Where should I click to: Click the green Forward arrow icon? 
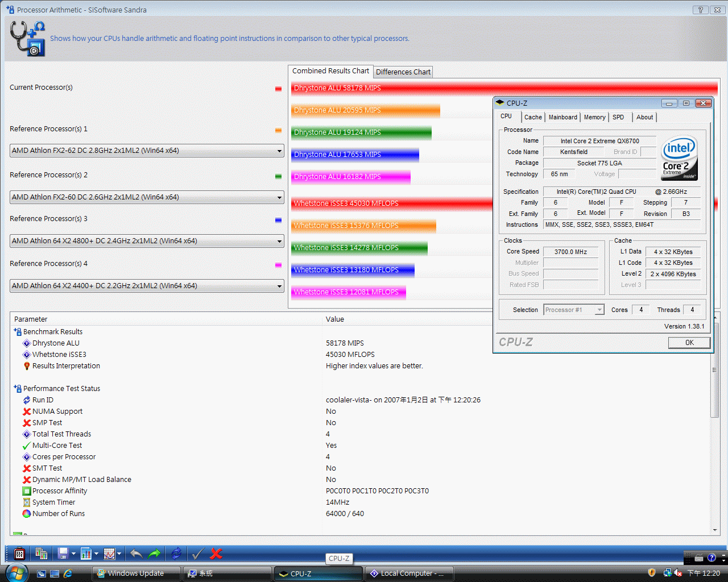pos(154,554)
